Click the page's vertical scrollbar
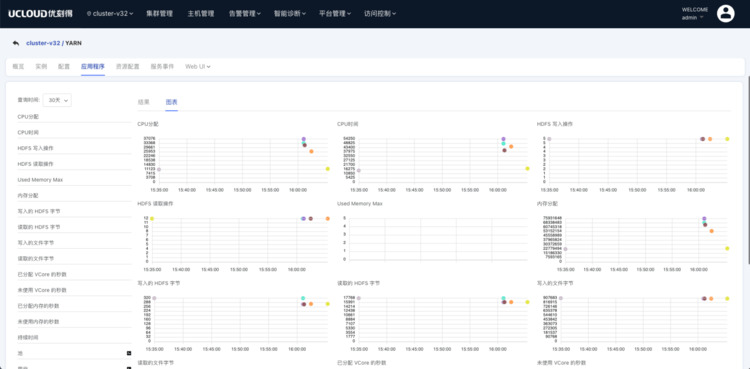Image resolution: width=750 pixels, height=369 pixels. (748, 170)
